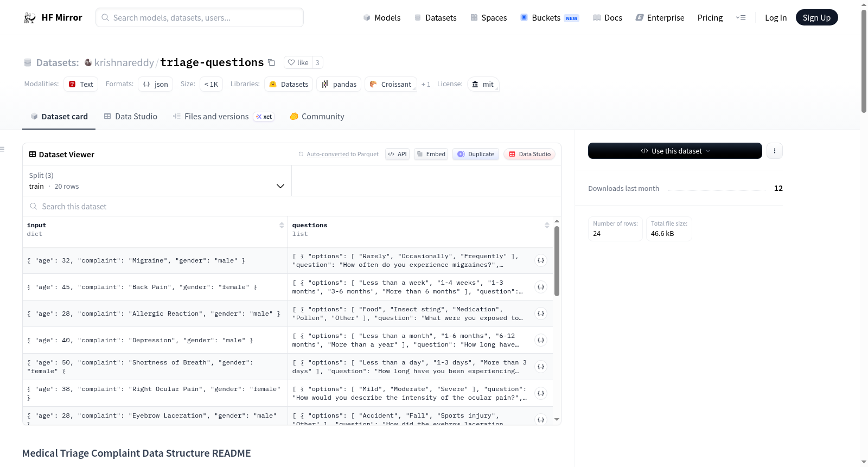Go to the Pricing page

pos(710,18)
